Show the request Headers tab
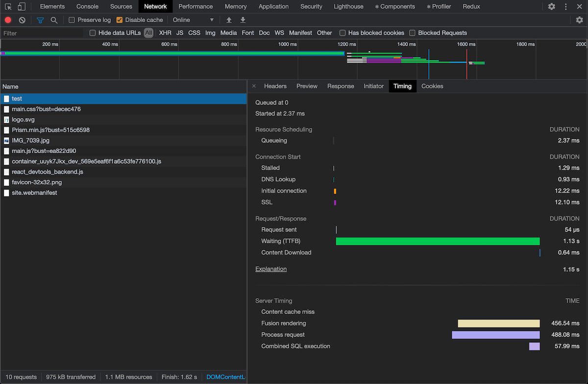 pos(275,86)
